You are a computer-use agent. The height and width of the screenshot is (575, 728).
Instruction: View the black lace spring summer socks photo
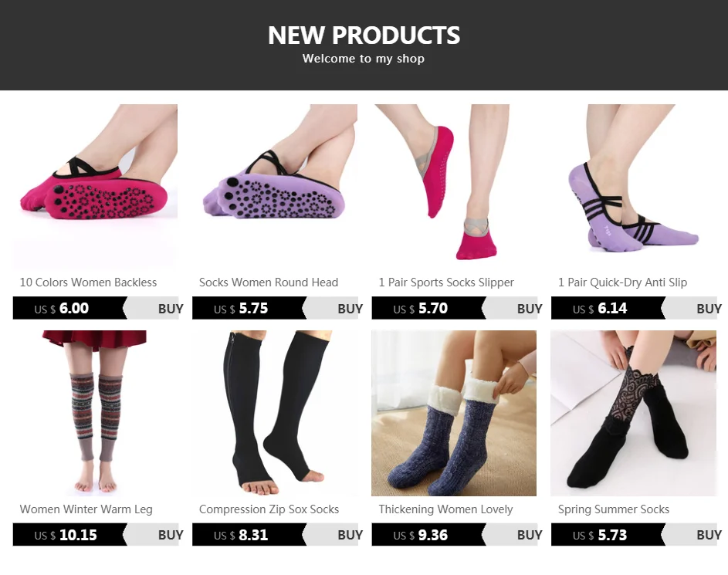634,413
